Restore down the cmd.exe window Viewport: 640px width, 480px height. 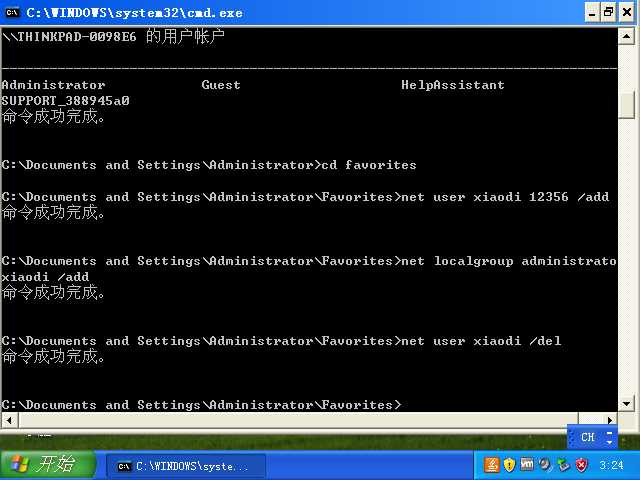point(609,13)
